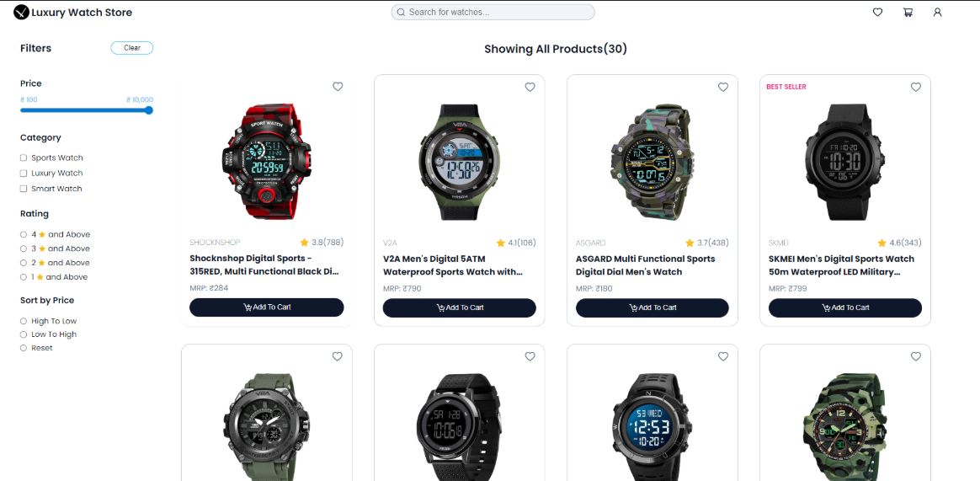
Task: Check the Smart Watch category box
Action: [24, 188]
